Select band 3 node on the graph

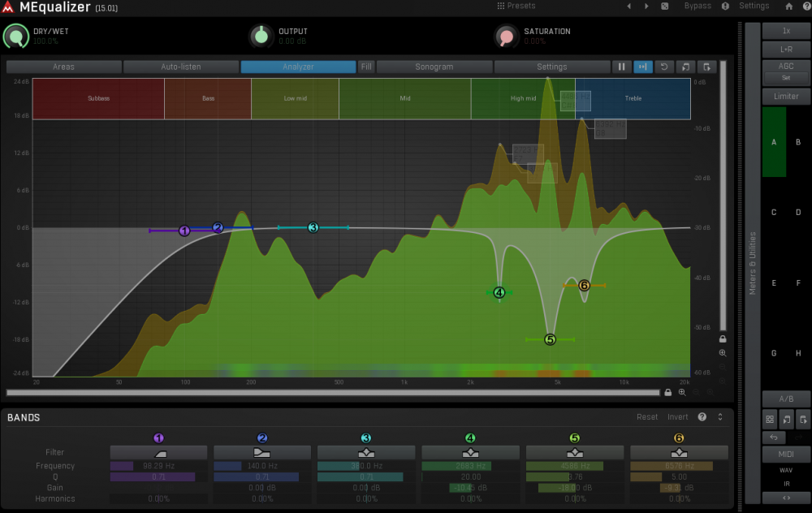(x=313, y=227)
